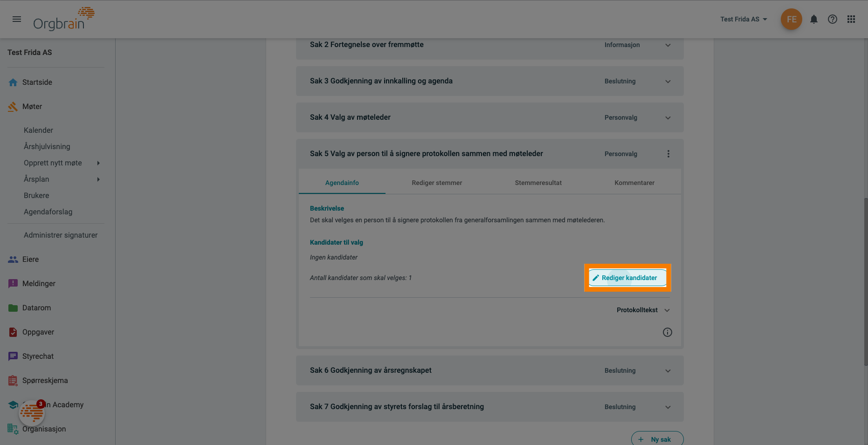Click the Spørreskjema form icon

(x=13, y=381)
